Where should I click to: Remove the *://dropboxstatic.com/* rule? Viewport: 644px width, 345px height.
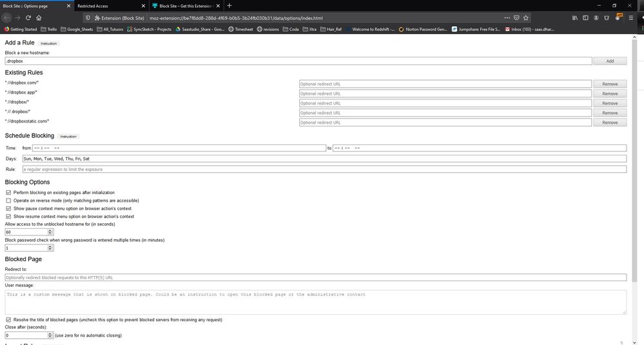pos(610,123)
